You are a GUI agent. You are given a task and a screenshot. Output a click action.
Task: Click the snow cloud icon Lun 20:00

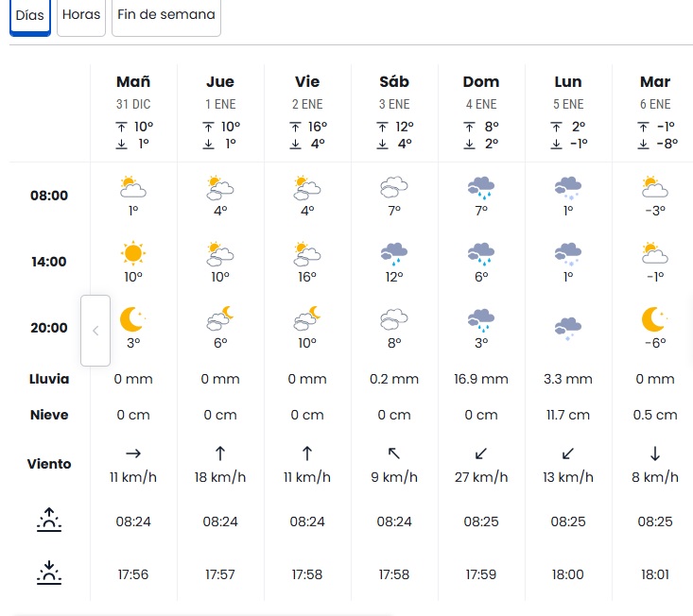pyautogui.click(x=568, y=327)
